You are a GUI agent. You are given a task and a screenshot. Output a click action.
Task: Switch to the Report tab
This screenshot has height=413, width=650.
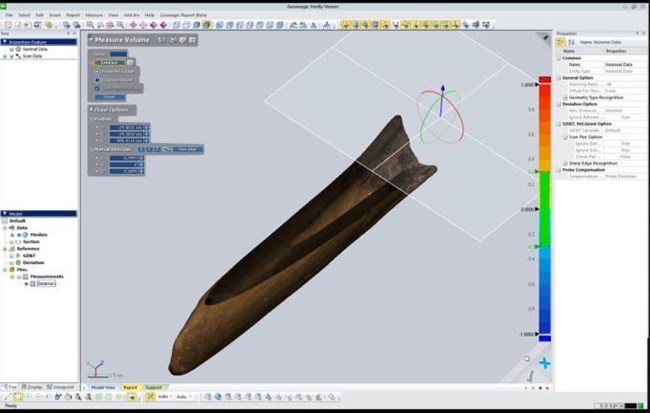point(130,386)
